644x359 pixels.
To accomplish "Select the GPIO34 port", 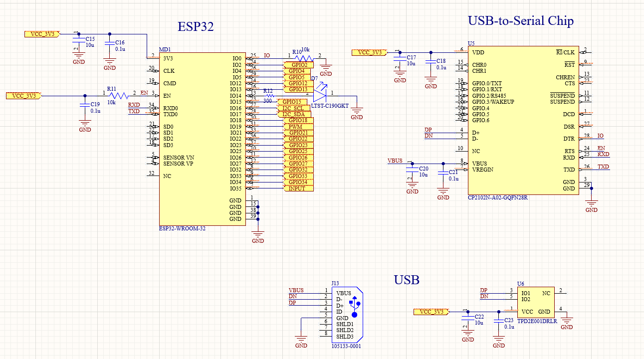I will point(298,182).
